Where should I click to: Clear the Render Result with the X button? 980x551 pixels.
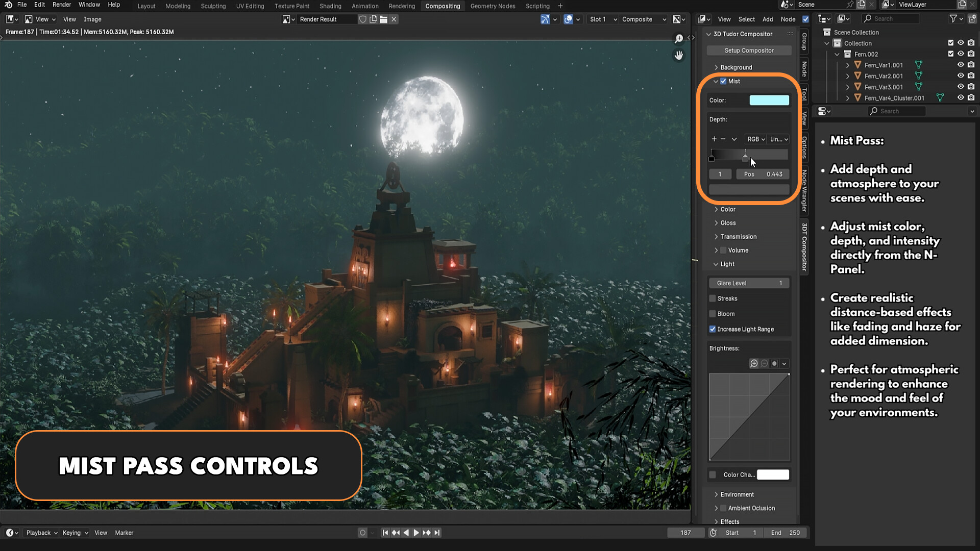coord(394,19)
